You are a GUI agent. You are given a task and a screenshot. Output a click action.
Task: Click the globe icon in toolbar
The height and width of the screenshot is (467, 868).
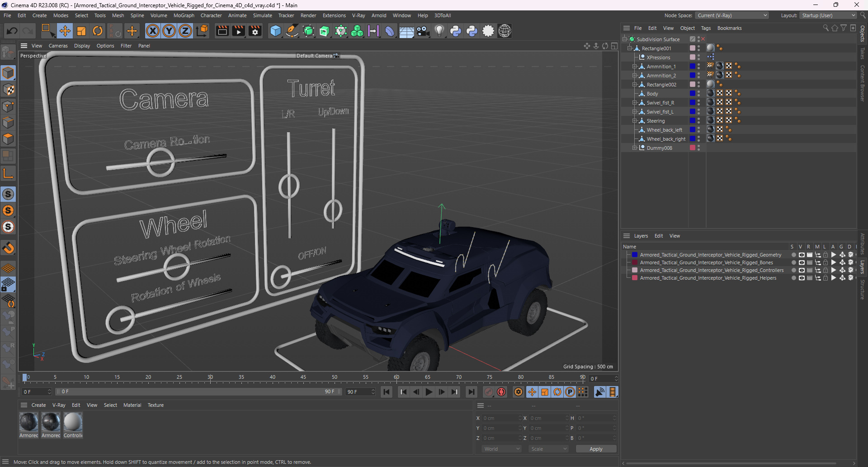coord(505,31)
